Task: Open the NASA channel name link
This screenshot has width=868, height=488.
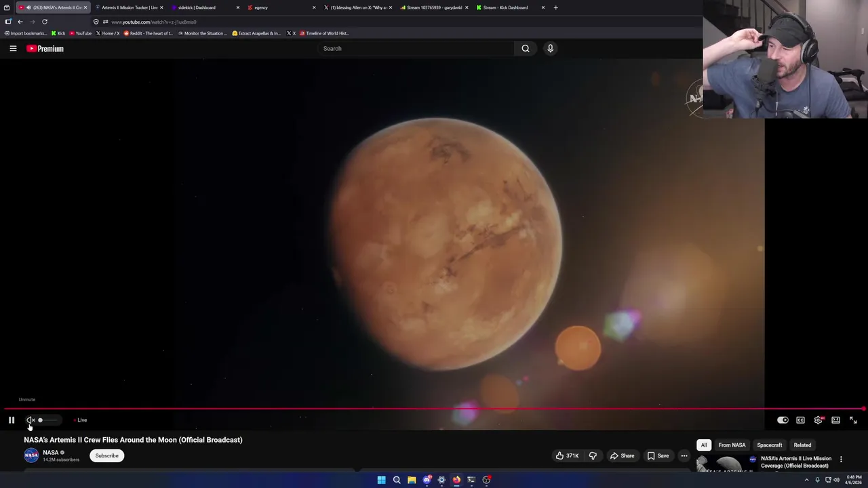Action: point(51,453)
